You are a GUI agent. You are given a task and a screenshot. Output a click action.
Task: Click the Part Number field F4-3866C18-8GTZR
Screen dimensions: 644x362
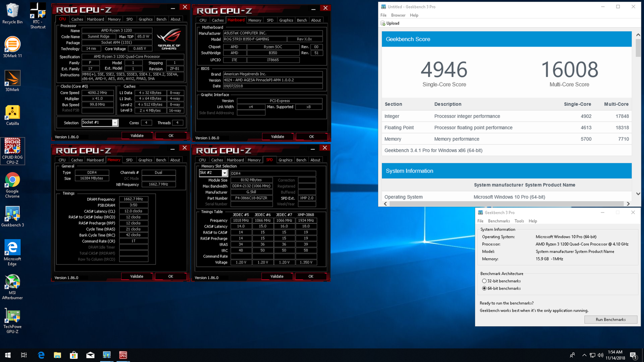[251, 198]
